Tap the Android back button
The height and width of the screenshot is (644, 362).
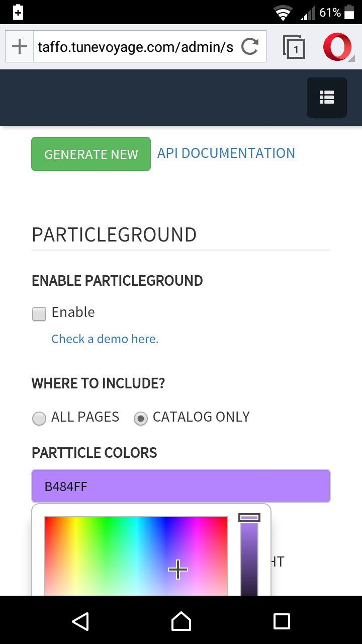(80, 621)
